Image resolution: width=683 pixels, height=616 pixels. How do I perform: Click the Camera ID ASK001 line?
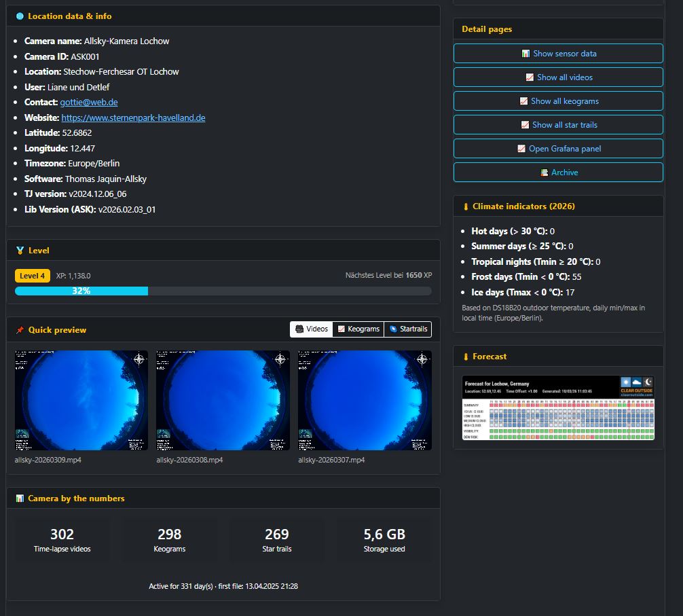coord(62,56)
